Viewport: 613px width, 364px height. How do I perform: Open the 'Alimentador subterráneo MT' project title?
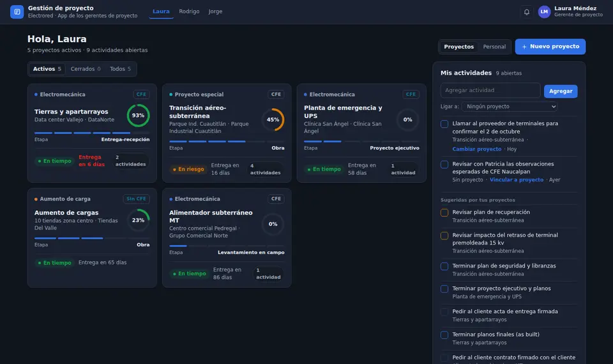pos(211,216)
